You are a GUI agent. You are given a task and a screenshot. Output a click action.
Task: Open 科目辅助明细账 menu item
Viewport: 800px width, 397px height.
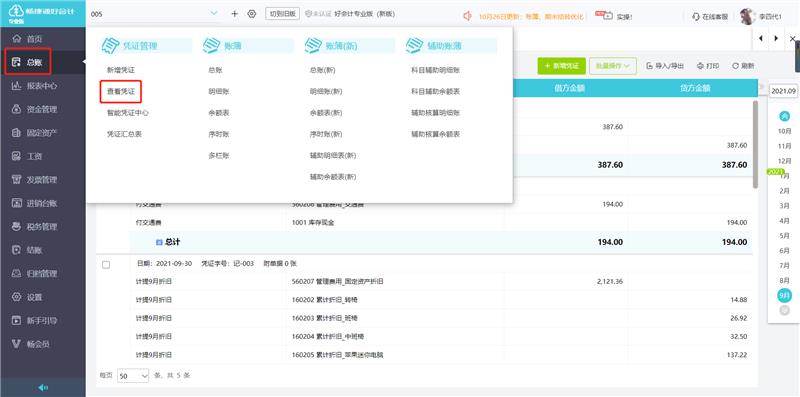click(x=436, y=70)
